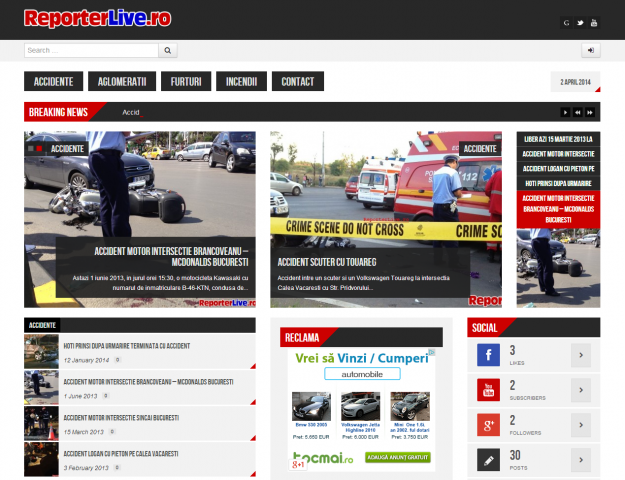
Task: Open the Twitter icon in header
Action: point(580,22)
